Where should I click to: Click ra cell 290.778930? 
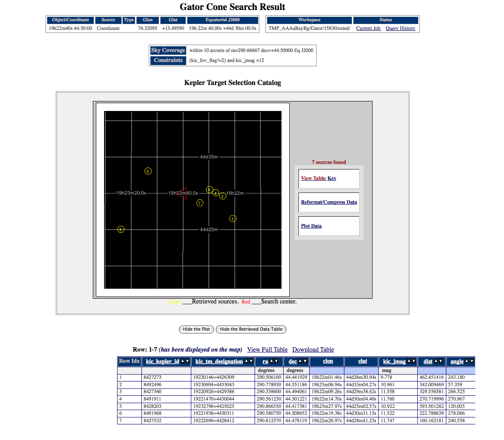[x=269, y=385]
